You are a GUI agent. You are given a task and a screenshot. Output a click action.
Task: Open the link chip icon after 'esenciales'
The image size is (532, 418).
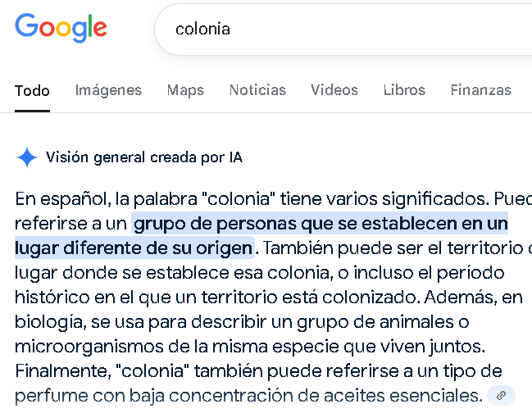501,395
